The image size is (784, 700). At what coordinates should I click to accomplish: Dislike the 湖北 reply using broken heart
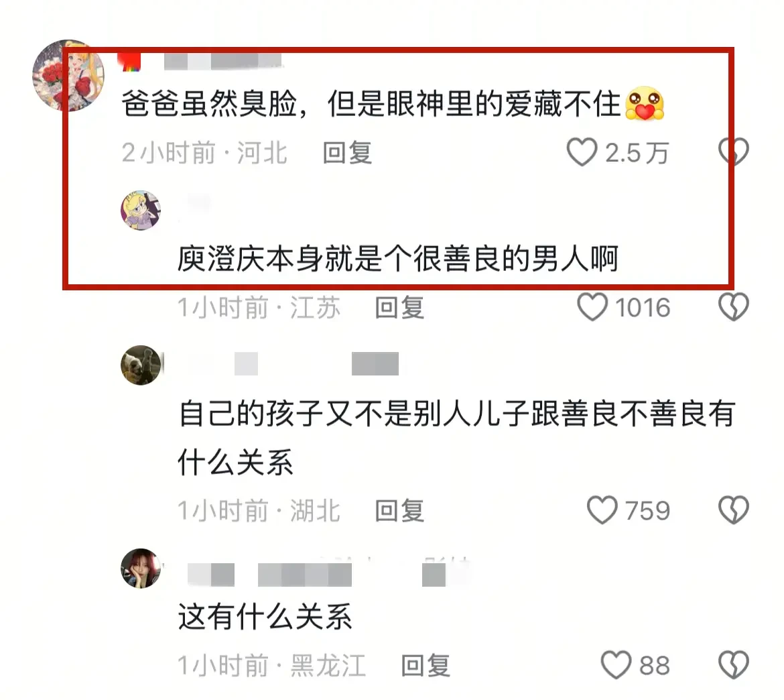coord(734,510)
